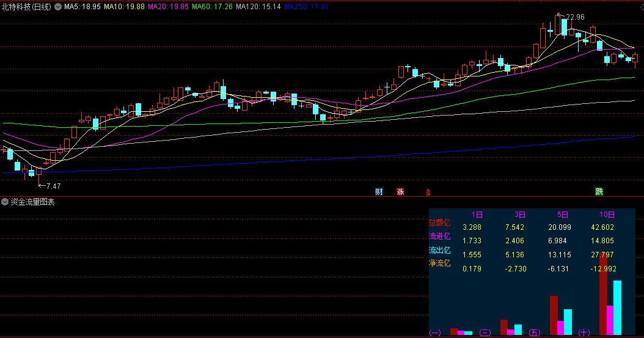
Task: Click the red S signal marker
Action: point(428,193)
